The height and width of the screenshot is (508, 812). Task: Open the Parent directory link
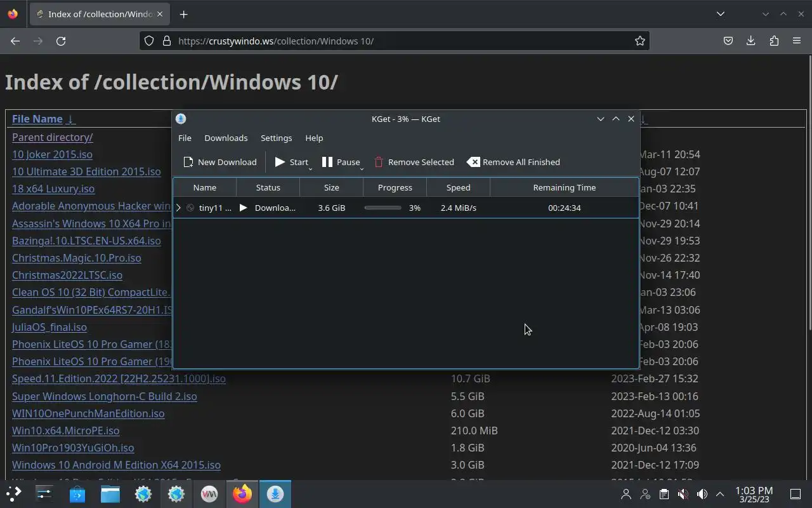coord(52,137)
